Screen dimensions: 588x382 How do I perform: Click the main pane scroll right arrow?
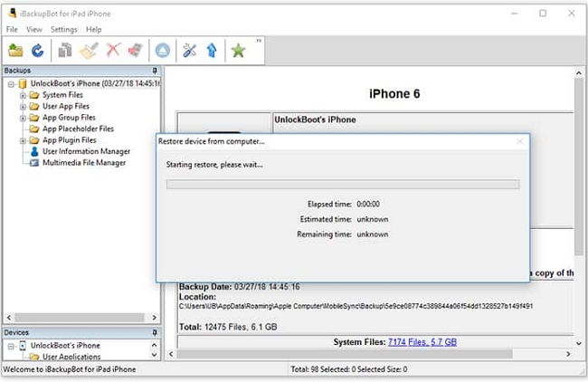coord(568,354)
